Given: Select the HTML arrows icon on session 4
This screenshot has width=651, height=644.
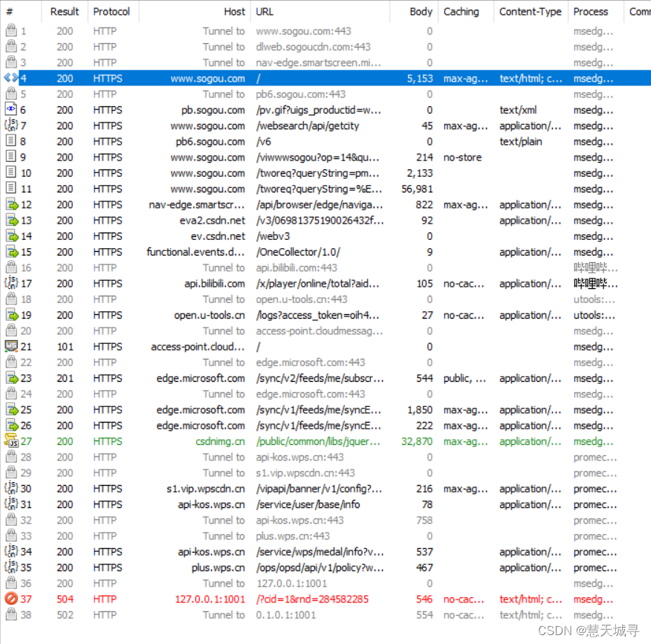Looking at the screenshot, I should click(11, 77).
